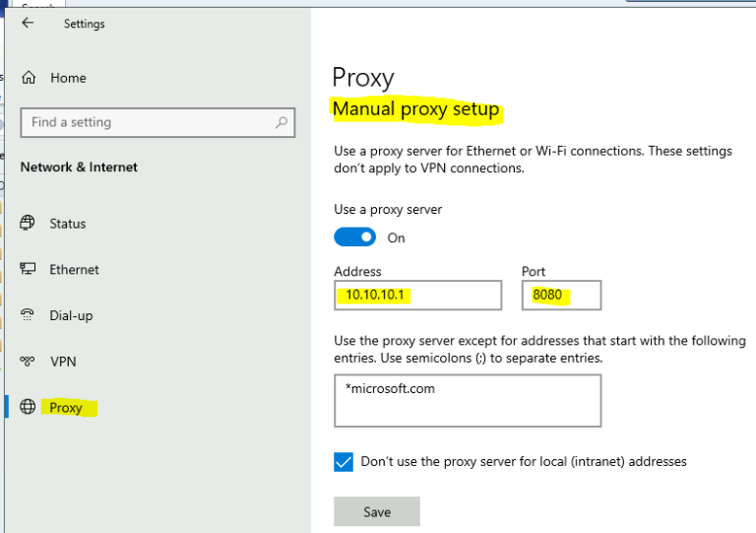This screenshot has height=533, width=756.
Task: Go to the Dial-up text label
Action: click(x=71, y=315)
